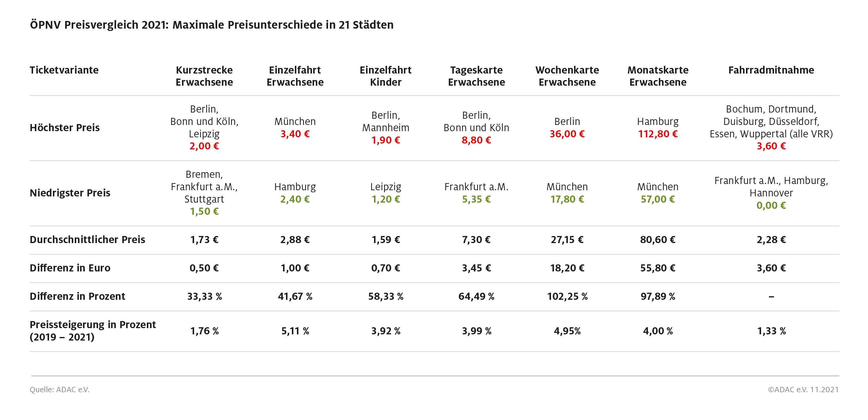Click the 27,15 € average weekly price
Viewport: 868px width, 420px height.
(567, 240)
